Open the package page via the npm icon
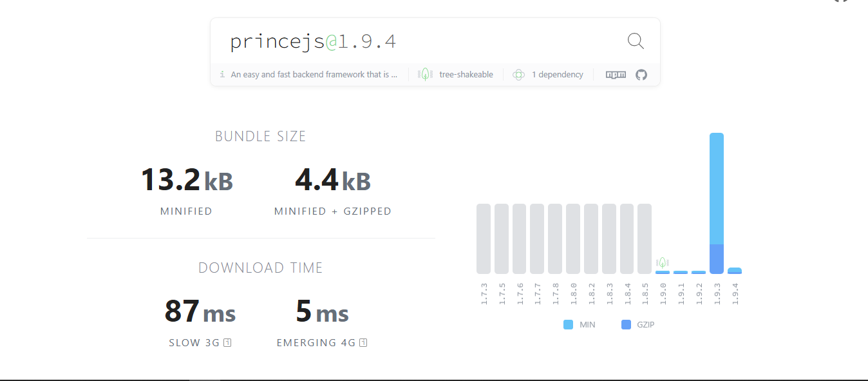This screenshot has height=381, width=868. (x=615, y=75)
